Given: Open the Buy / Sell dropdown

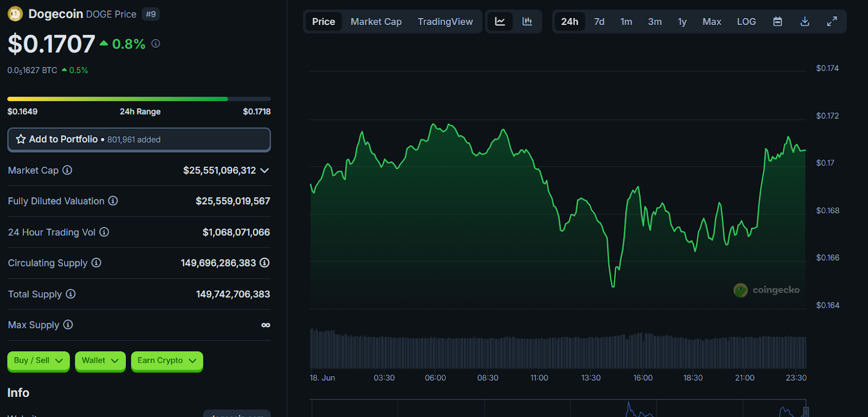Looking at the screenshot, I should point(38,361).
